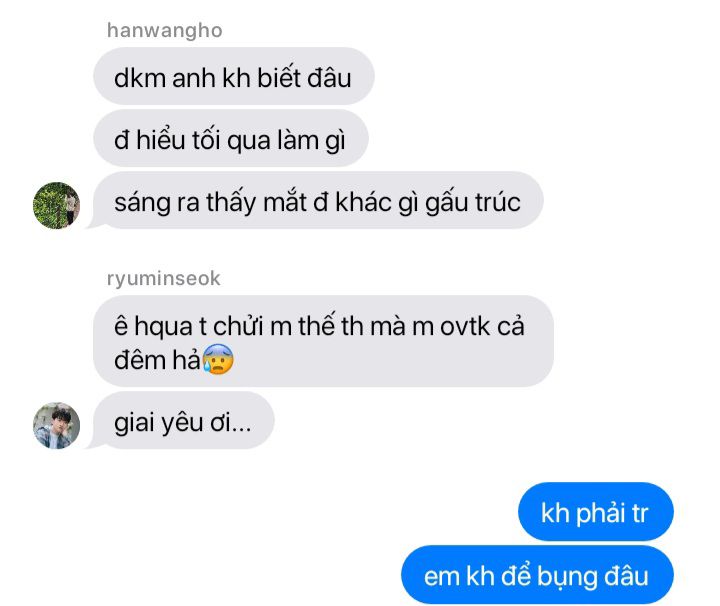Select message starting "ê hqua t chửi"
Viewport: 720px width, 606px height.
323,341
